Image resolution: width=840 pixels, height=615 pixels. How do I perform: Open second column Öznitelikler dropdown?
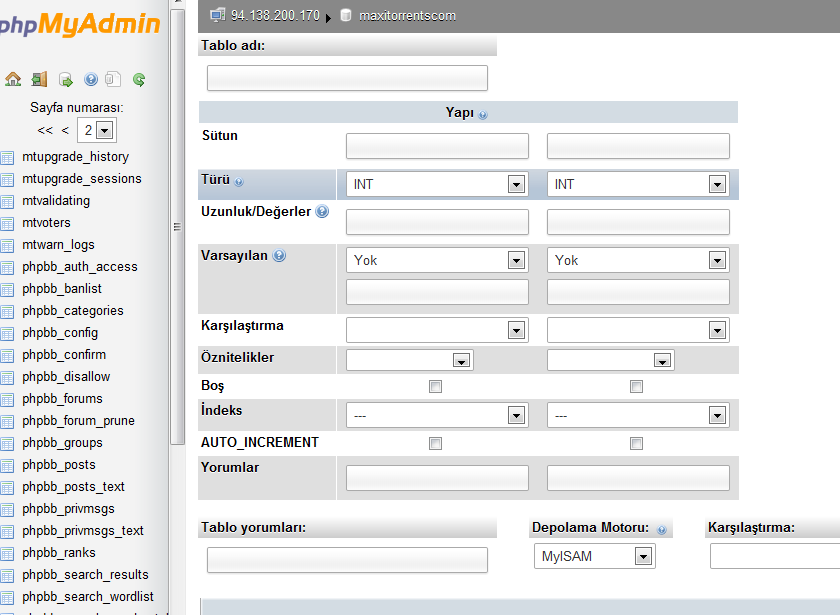611,360
